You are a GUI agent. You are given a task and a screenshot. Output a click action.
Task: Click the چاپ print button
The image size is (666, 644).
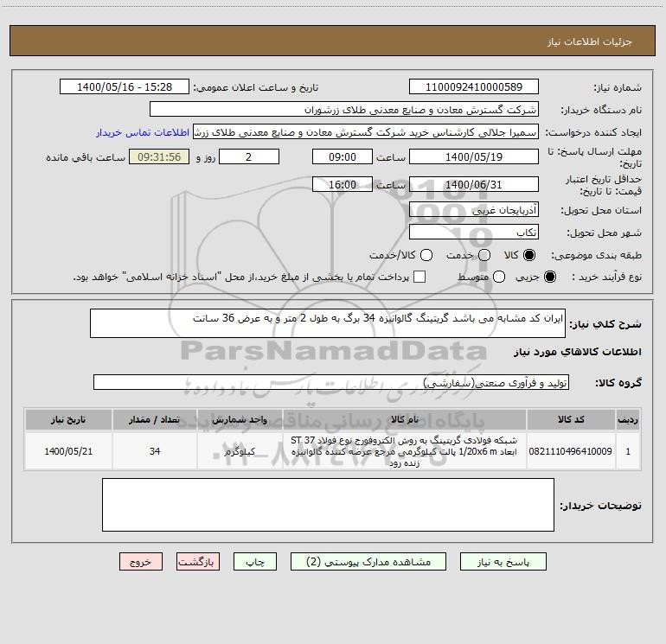click(x=255, y=562)
